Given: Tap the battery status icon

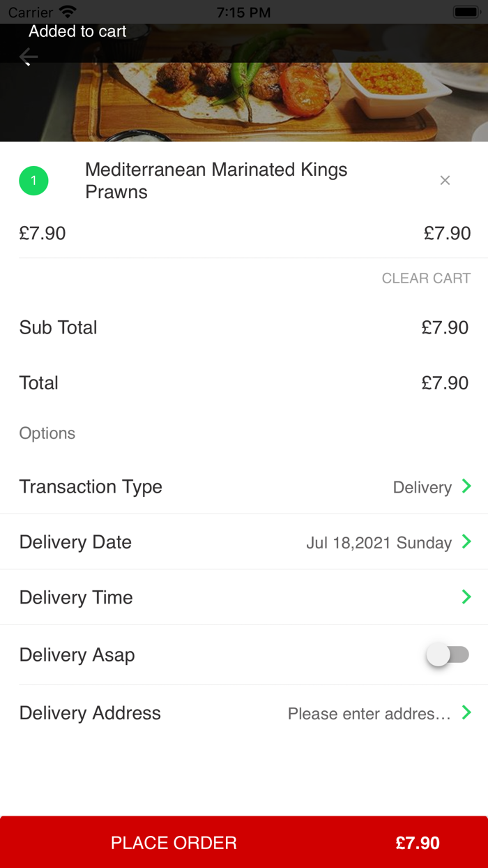Looking at the screenshot, I should click(x=464, y=12).
